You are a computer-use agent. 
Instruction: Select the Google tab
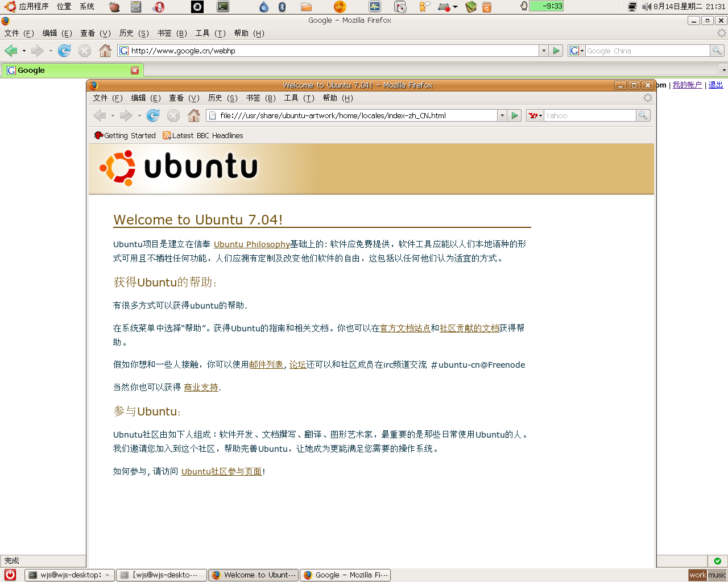click(x=72, y=70)
